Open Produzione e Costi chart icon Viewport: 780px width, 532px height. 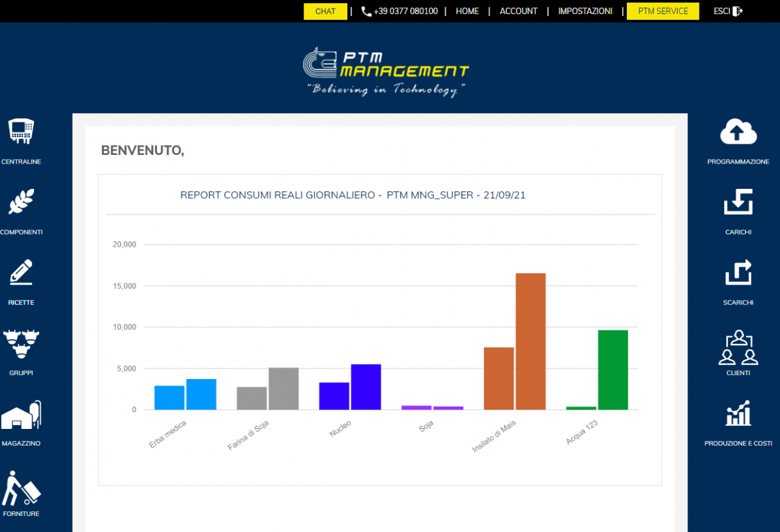point(738,413)
